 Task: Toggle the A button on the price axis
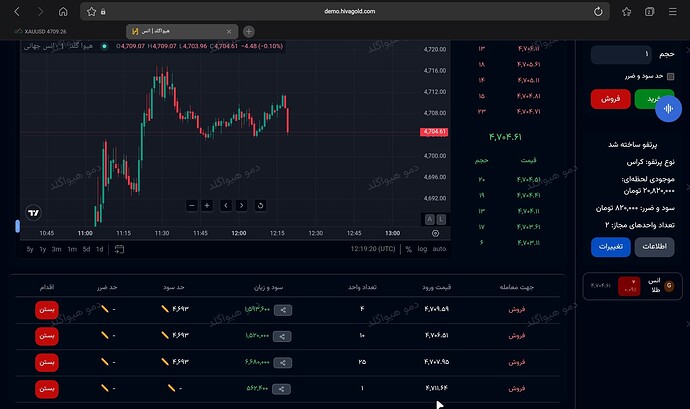point(429,219)
